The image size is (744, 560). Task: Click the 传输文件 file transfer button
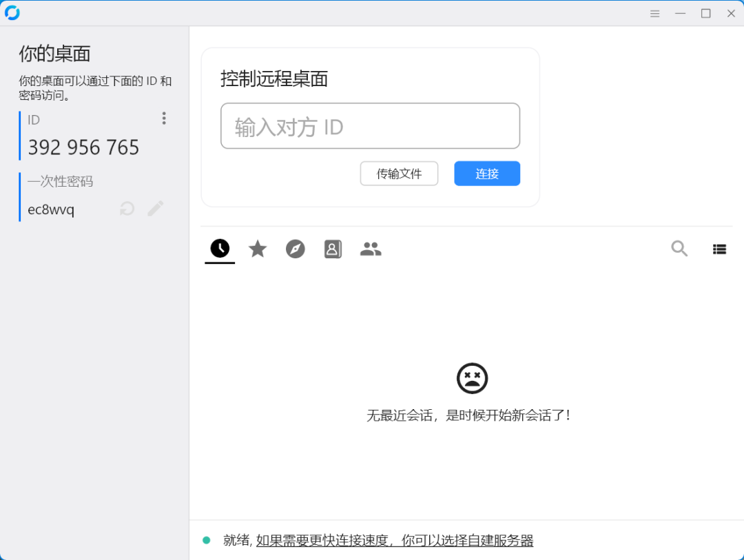click(399, 174)
